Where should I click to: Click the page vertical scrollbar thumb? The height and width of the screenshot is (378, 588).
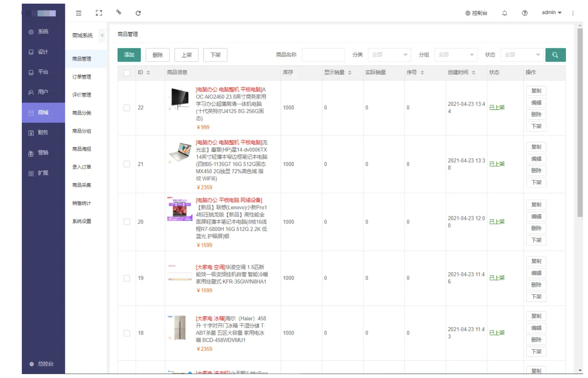click(x=580, y=123)
